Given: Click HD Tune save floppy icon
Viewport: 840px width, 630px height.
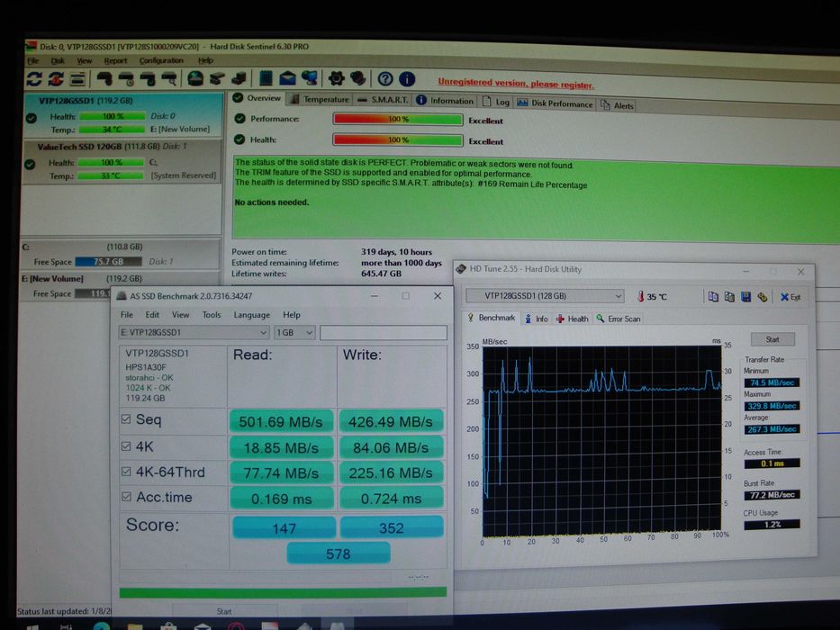Looking at the screenshot, I should pos(745,297).
